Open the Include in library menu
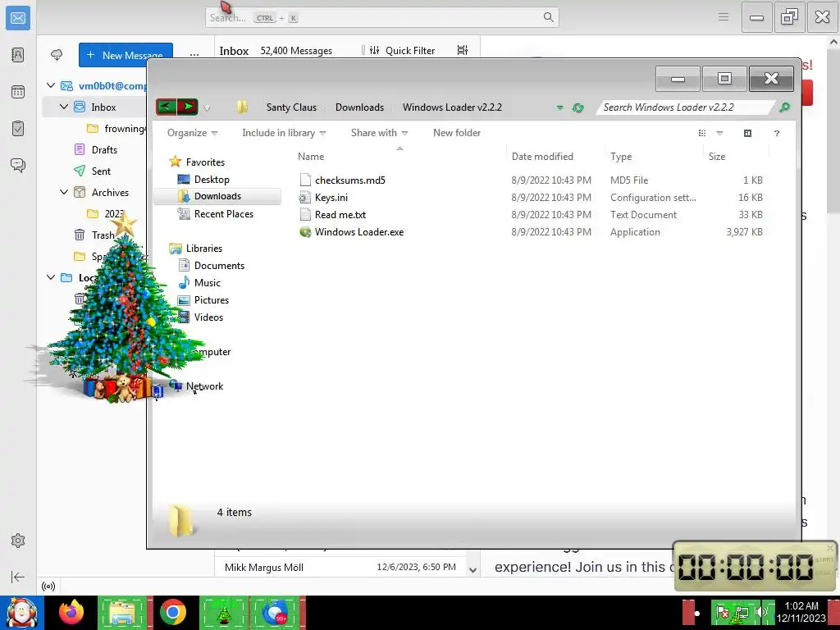This screenshot has height=630, width=840. 284,133
